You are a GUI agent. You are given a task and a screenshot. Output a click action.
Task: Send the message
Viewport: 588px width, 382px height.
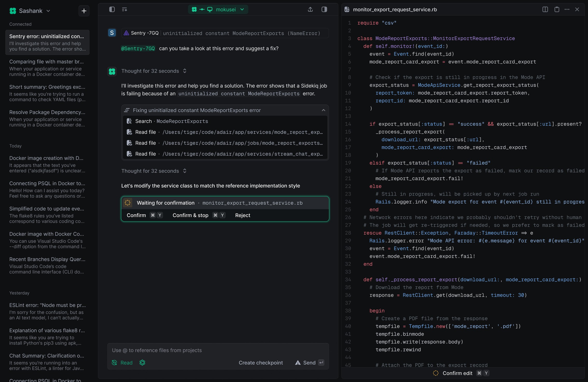(309, 363)
